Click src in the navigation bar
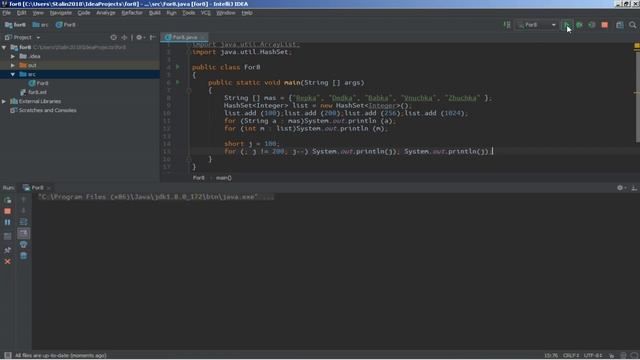Image resolution: width=640 pixels, height=360 pixels. point(40,25)
